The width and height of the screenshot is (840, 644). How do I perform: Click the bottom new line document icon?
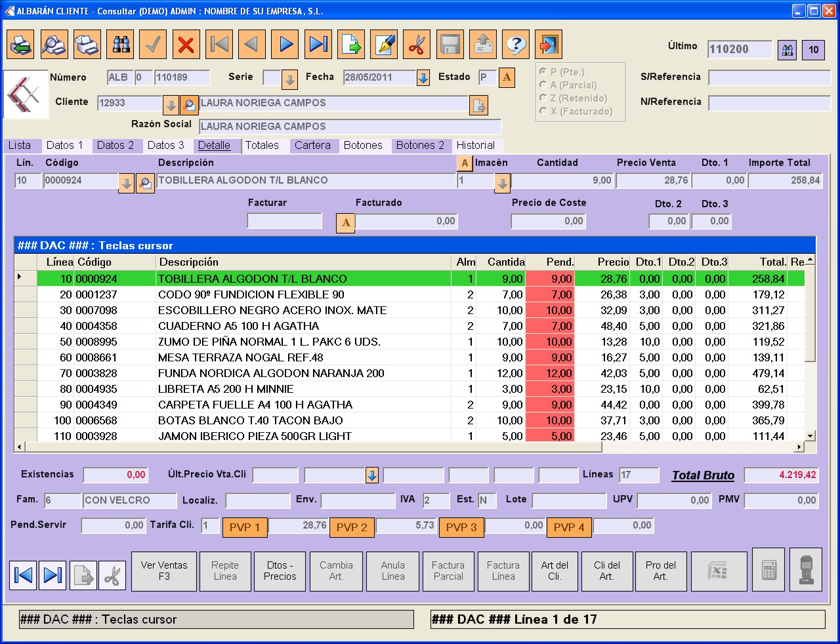coord(83,575)
